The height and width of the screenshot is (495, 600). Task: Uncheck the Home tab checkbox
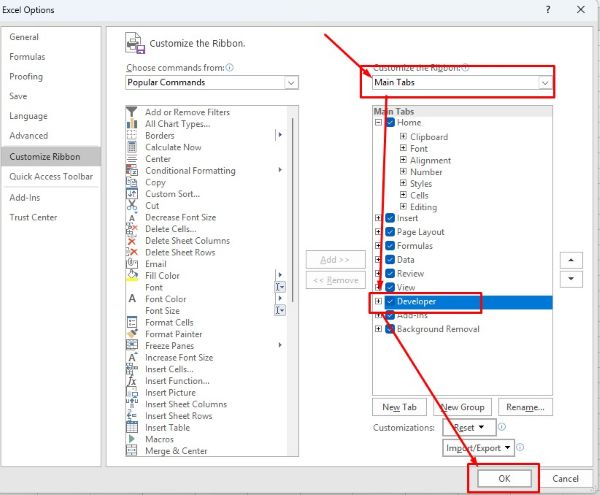(390, 122)
